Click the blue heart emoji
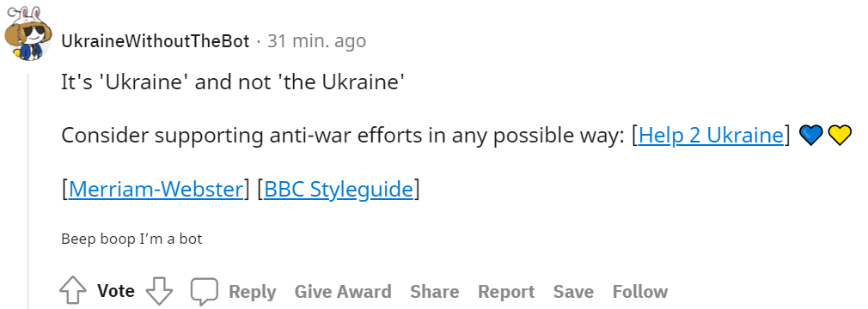The height and width of the screenshot is (309, 868). [810, 135]
